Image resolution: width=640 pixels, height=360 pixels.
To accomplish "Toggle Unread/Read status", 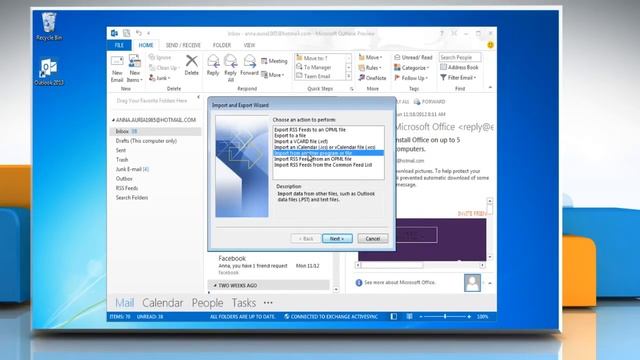I will [x=413, y=58].
